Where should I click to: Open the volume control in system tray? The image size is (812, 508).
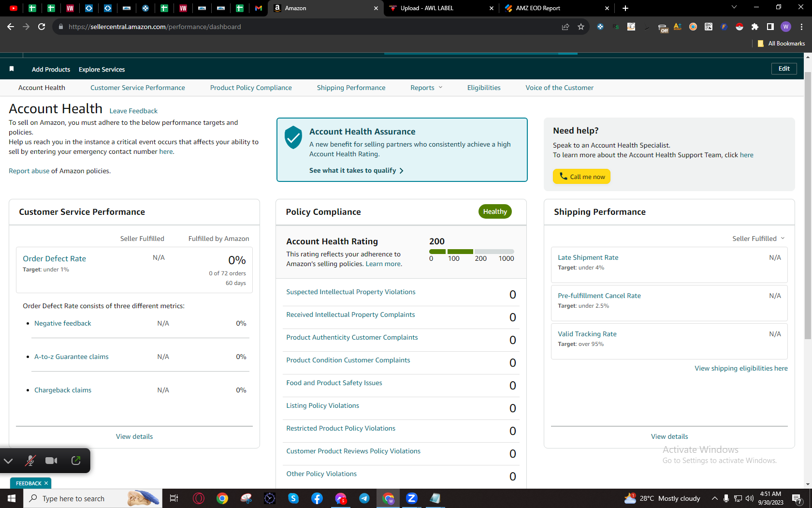point(750,498)
